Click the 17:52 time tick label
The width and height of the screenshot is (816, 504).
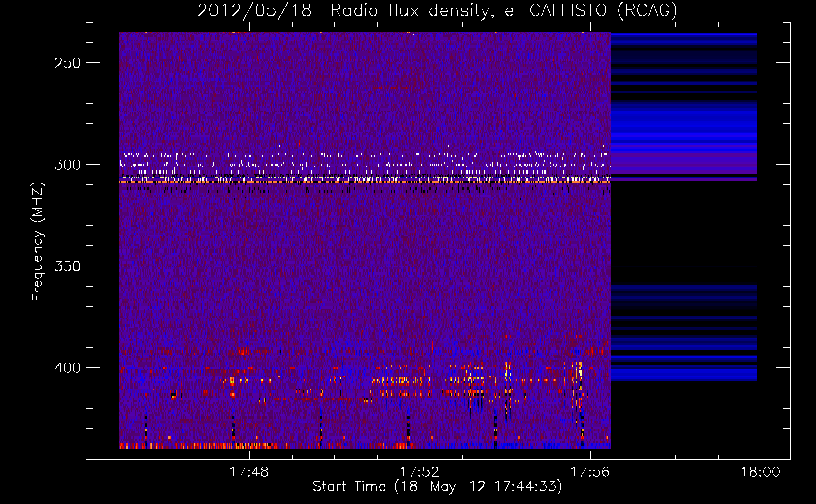(x=420, y=472)
